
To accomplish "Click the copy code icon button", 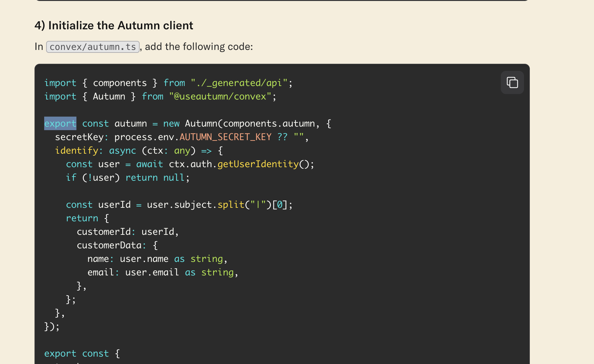I will coord(512,82).
